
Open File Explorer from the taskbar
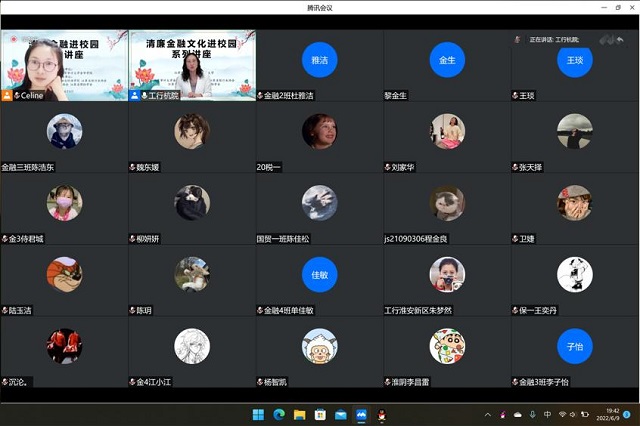tap(300, 414)
